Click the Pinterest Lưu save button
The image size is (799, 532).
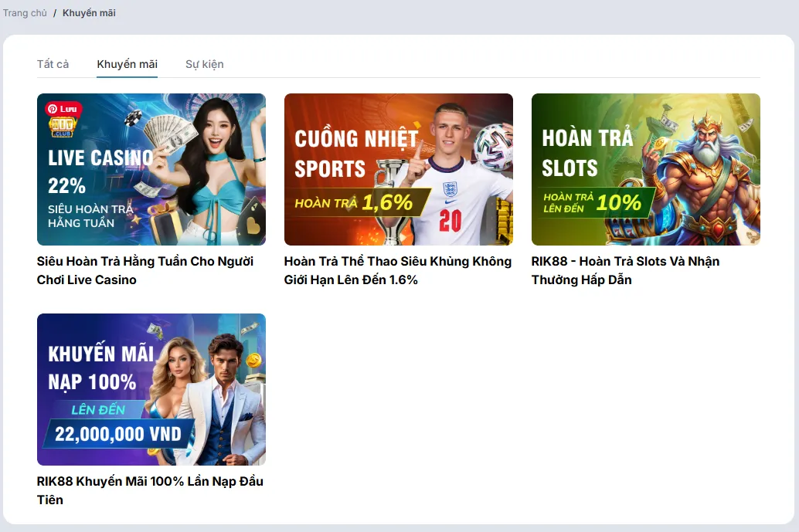63,108
